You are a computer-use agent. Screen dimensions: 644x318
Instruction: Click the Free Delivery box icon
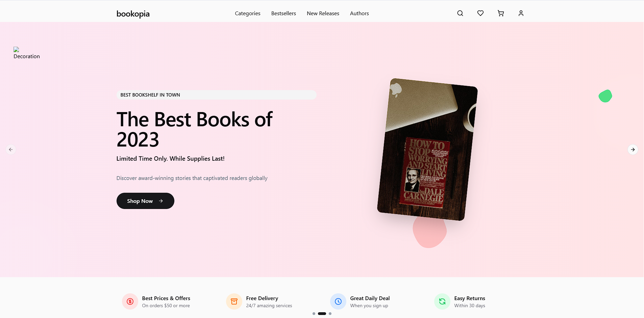click(x=234, y=301)
